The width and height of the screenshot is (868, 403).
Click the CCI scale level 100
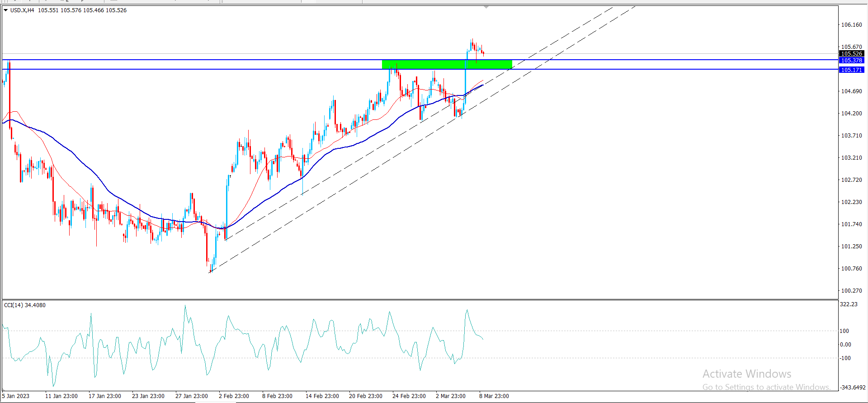click(x=844, y=331)
